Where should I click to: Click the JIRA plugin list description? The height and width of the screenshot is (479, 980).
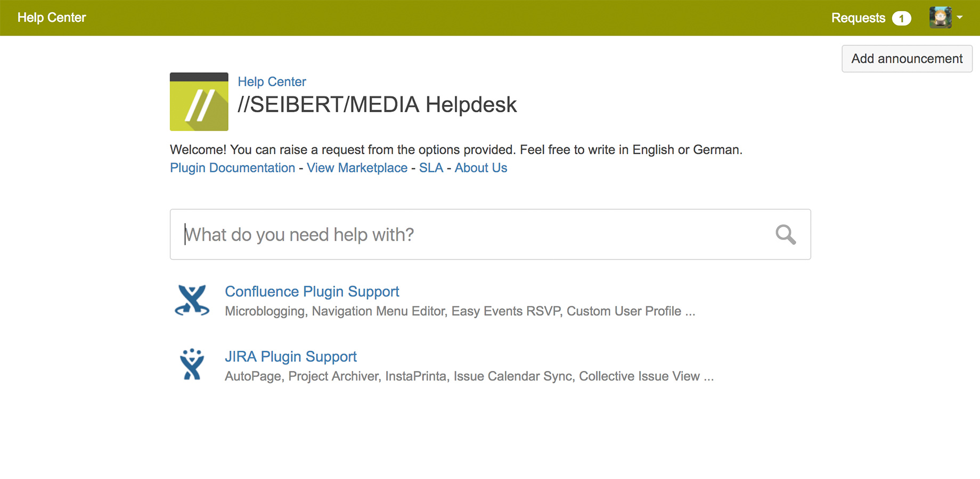tap(469, 376)
